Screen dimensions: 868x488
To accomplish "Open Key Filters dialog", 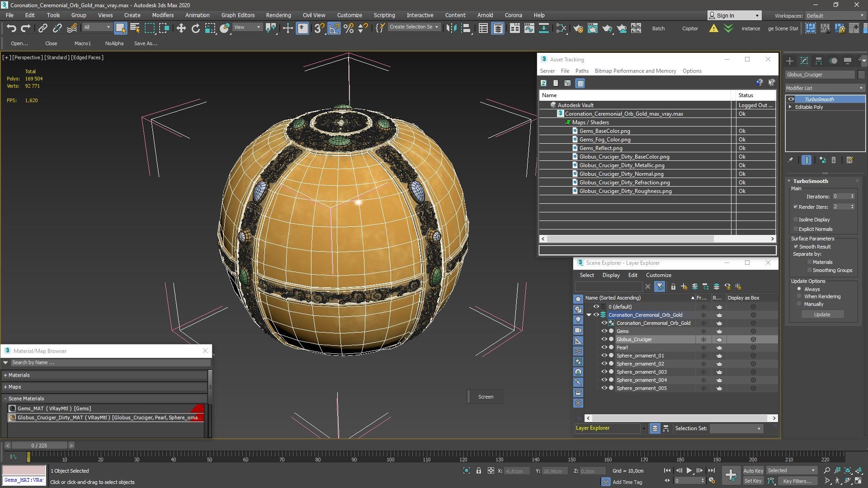I will pyautogui.click(x=797, y=481).
